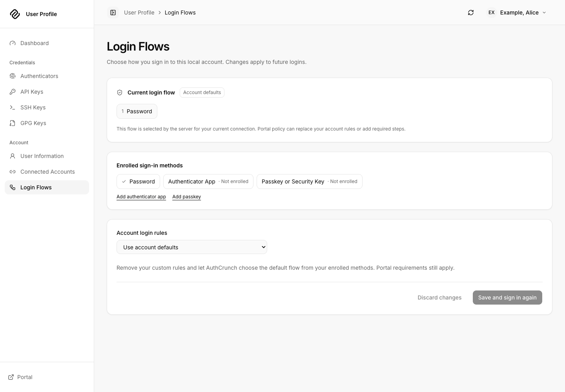
Task: Click User Profile breadcrumb link
Action: [x=139, y=13]
